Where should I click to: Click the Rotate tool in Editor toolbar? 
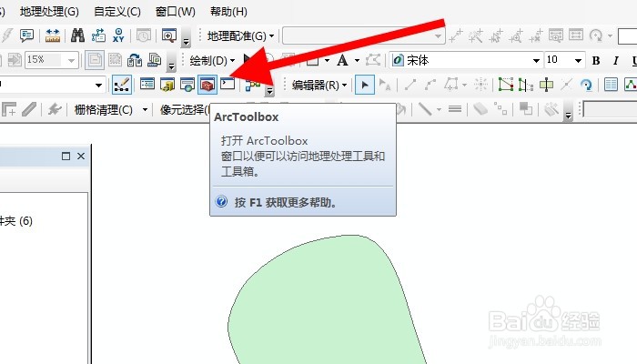pyautogui.click(x=586, y=85)
